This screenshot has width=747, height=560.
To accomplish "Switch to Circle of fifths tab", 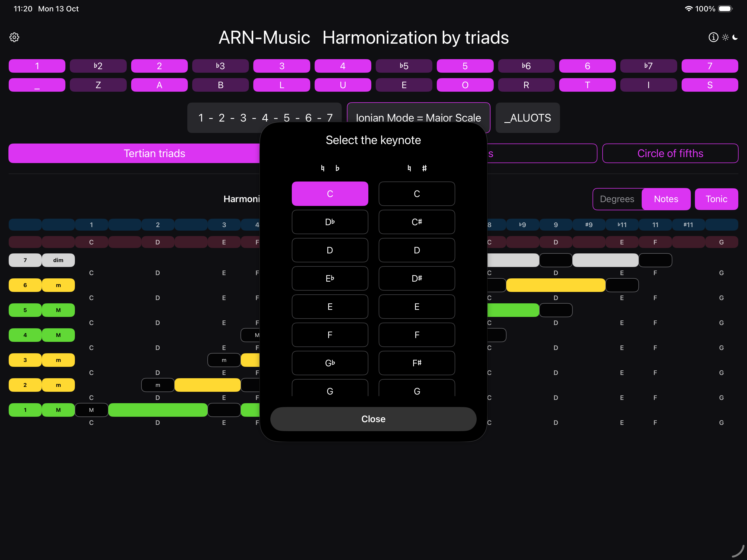I will [x=670, y=154].
